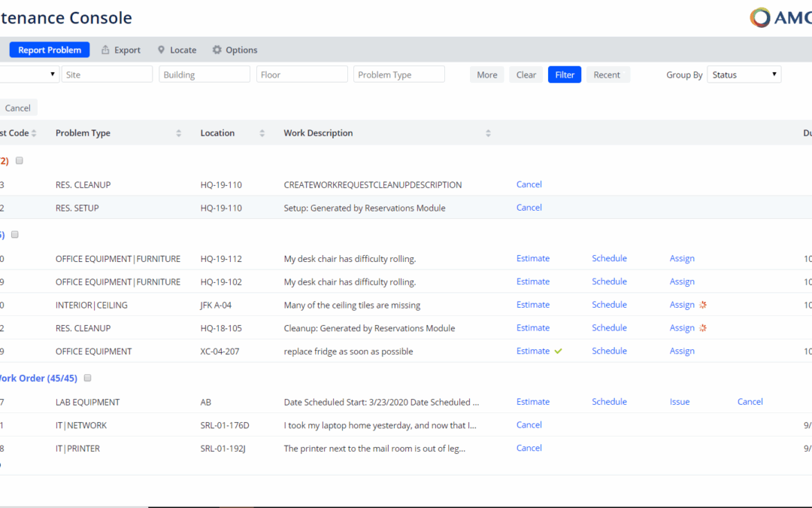Sort by the Location column arrows
The image size is (812, 508).
click(x=262, y=133)
